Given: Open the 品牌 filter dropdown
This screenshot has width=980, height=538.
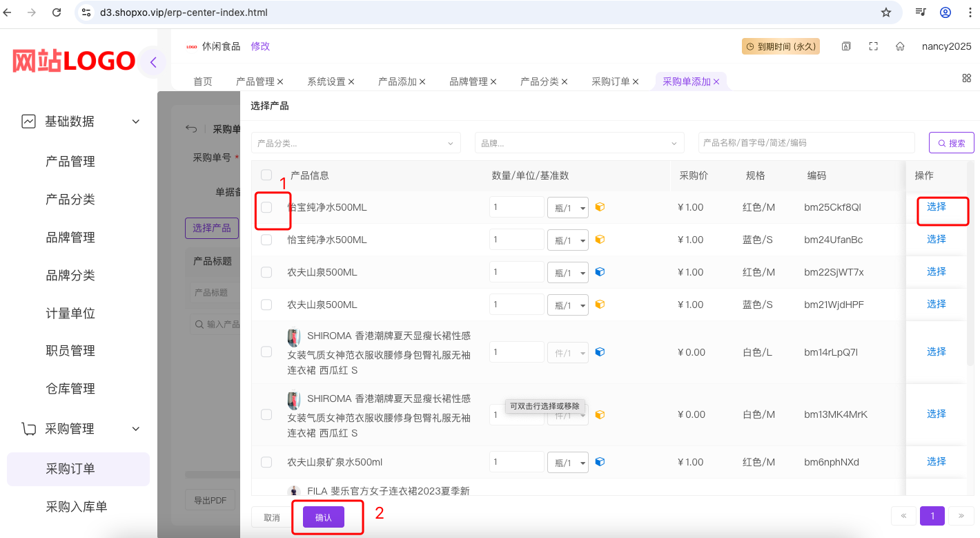Looking at the screenshot, I should tap(580, 143).
